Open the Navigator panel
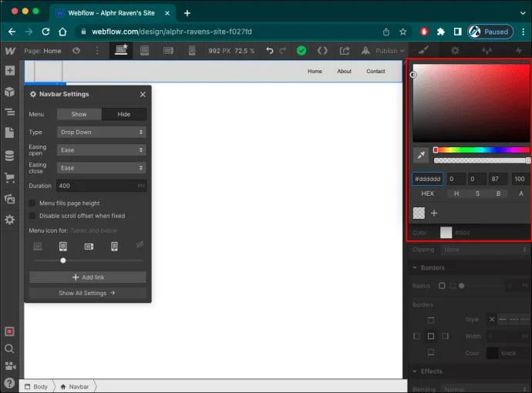The width and height of the screenshot is (532, 393). pos(9,112)
